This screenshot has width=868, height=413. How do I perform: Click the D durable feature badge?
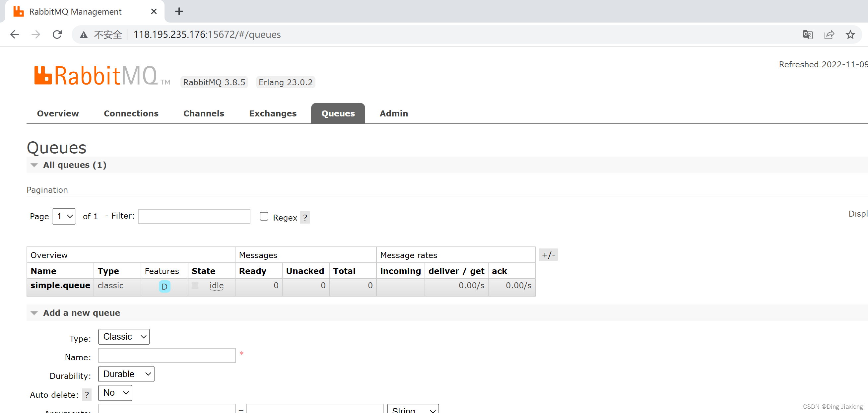[165, 287]
